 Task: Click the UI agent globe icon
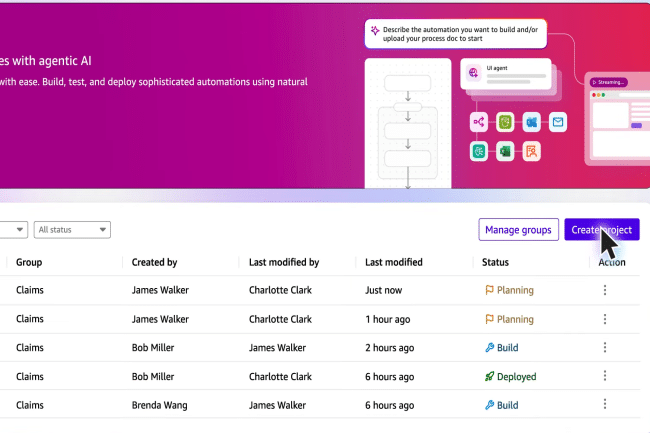click(x=473, y=72)
